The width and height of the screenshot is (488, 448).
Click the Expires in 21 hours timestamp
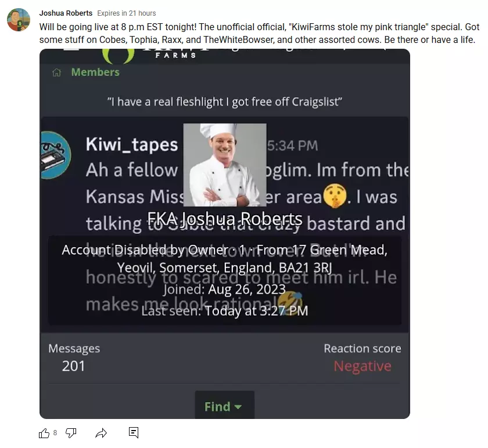[127, 13]
